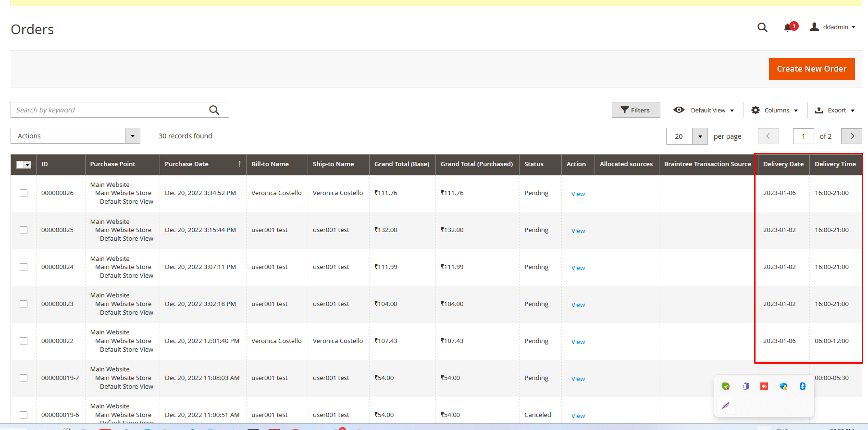868x430 pixels.
Task: Open Microsoft Teams from system tray
Action: tap(745, 386)
